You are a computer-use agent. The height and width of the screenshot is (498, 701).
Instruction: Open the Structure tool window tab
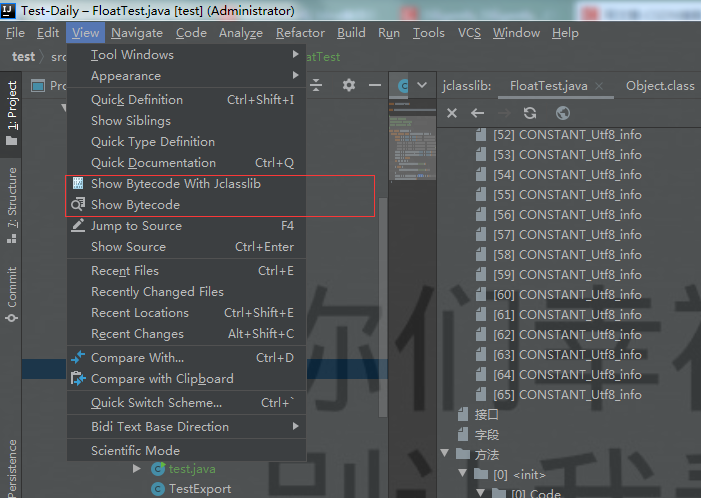click(12, 206)
